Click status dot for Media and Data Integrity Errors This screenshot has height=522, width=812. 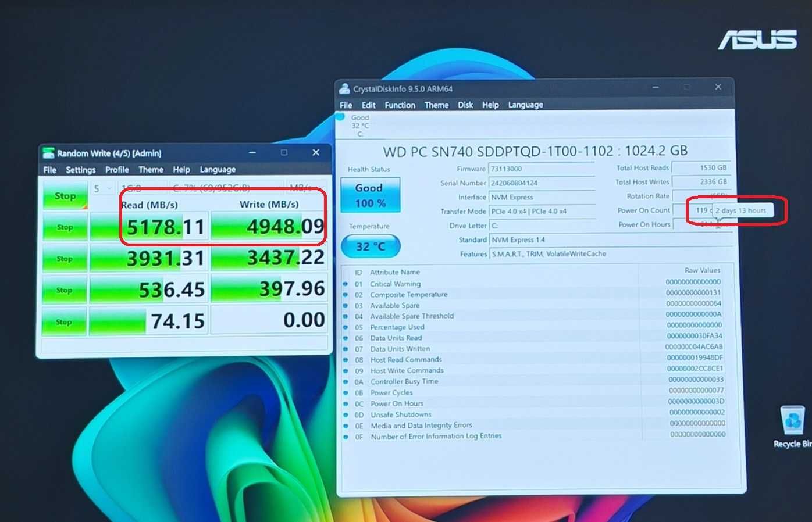click(x=346, y=426)
